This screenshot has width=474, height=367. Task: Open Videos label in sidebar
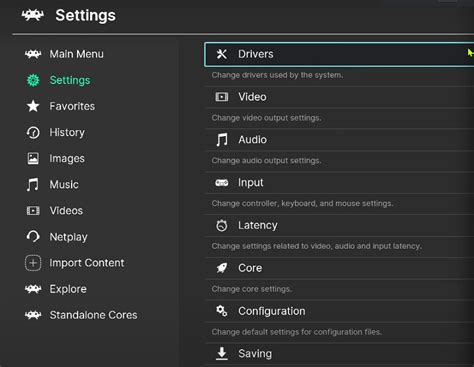tap(66, 211)
